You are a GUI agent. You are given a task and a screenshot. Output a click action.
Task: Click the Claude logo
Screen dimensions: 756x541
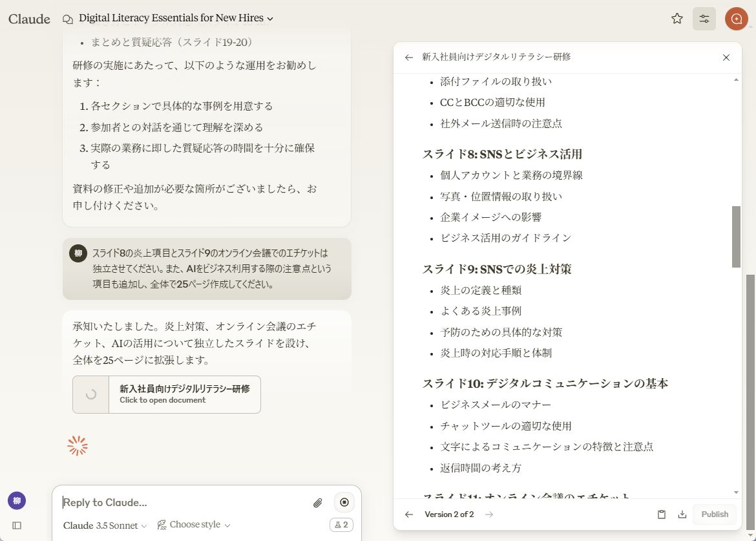click(30, 19)
